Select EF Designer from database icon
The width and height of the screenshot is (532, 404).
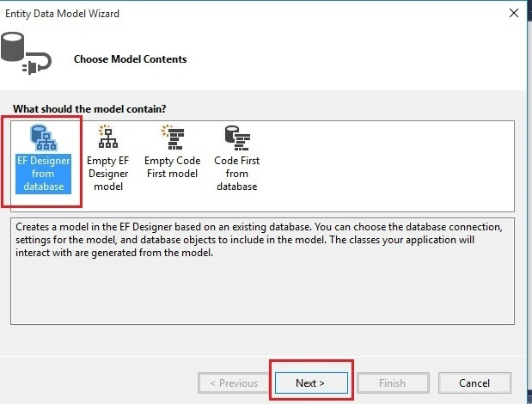[x=44, y=138]
